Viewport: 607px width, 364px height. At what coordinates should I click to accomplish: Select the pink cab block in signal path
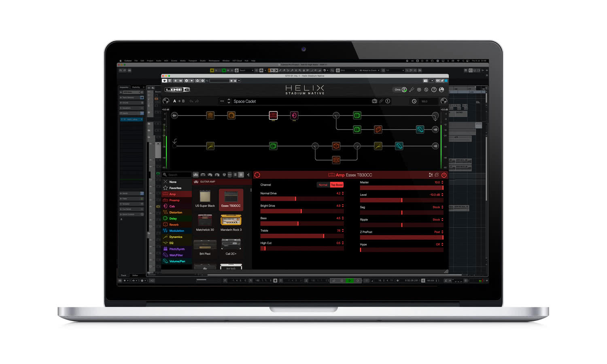tap(294, 116)
